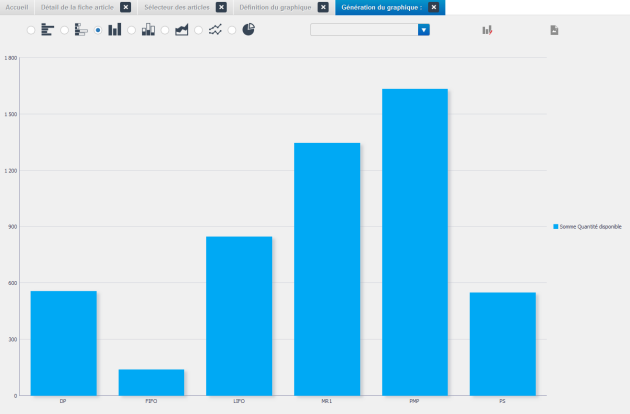Open the dropdown arrow in the toolbar
This screenshot has width=630, height=414.
(424, 30)
